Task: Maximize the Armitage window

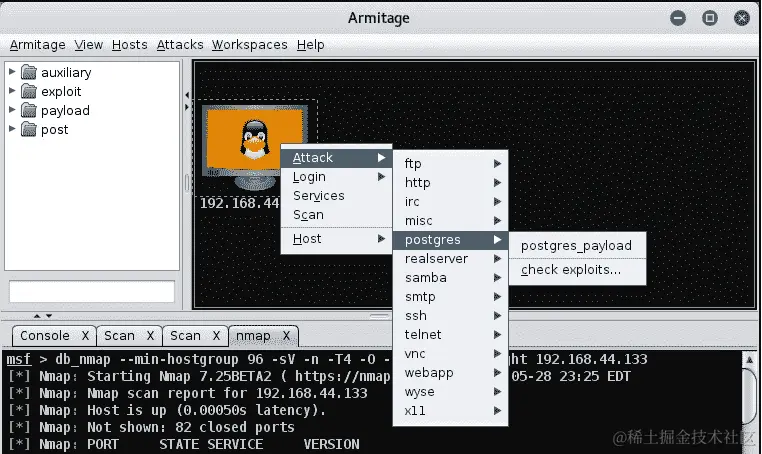Action: click(x=710, y=18)
